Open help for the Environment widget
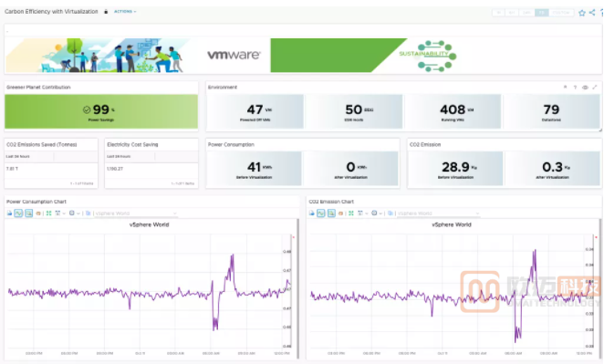 coord(575,88)
